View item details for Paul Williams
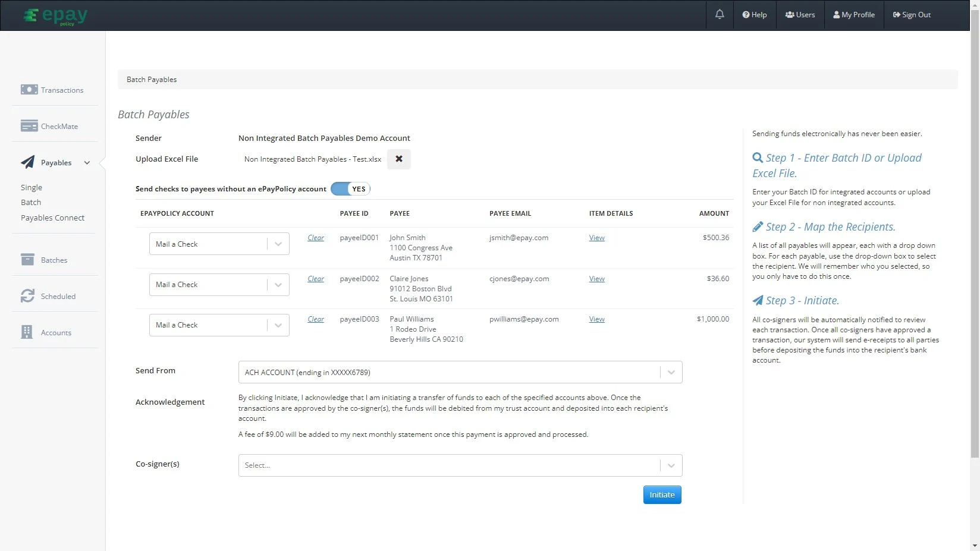Screen dimensions: 980x551 (x=597, y=319)
